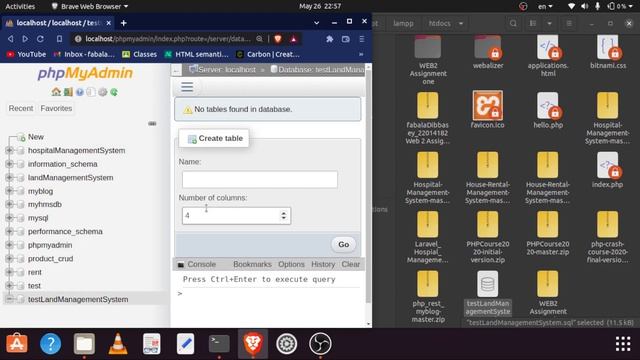This screenshot has height=360, width=640.
Task: Click Server: localhost breadcrumb
Action: [x=223, y=70]
